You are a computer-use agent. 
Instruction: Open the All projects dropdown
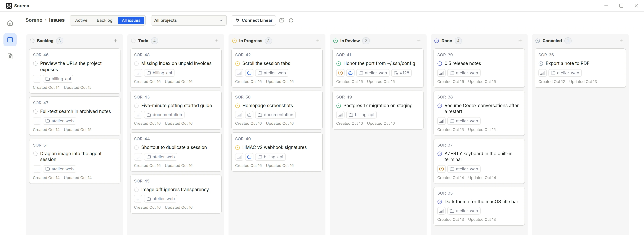coord(189,20)
